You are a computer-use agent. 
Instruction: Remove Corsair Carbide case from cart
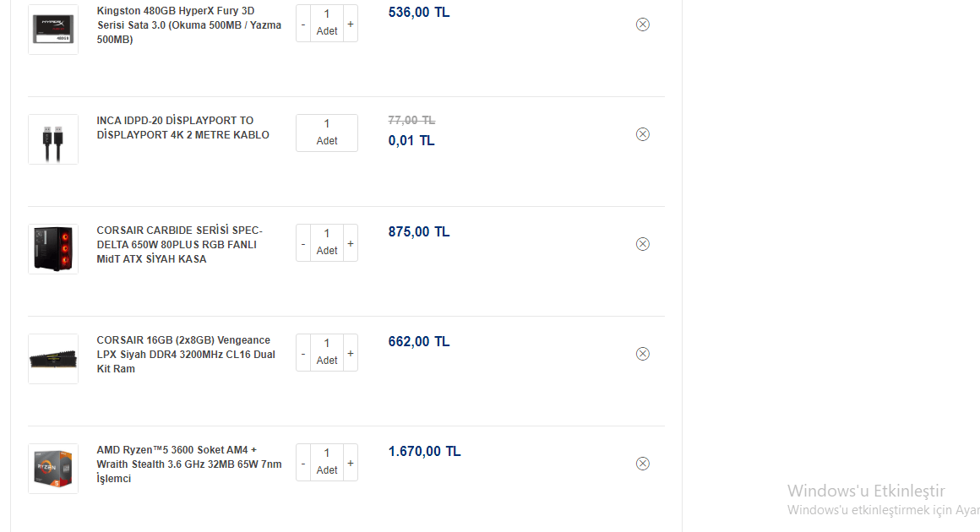tap(642, 244)
